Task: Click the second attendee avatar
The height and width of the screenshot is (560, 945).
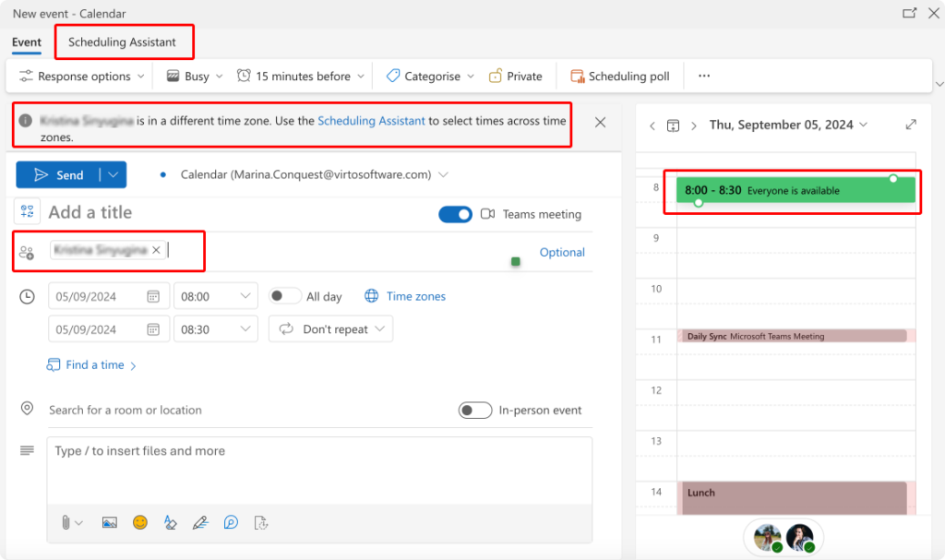Action: pos(800,537)
